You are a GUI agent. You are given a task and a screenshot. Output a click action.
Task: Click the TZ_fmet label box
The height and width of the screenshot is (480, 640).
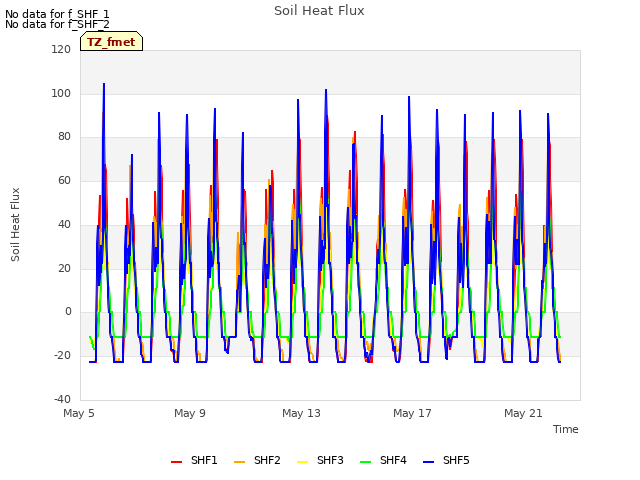click(111, 41)
